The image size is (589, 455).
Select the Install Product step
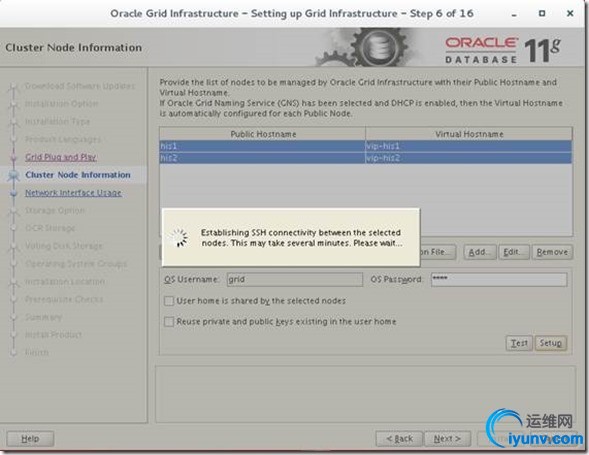pos(53,335)
